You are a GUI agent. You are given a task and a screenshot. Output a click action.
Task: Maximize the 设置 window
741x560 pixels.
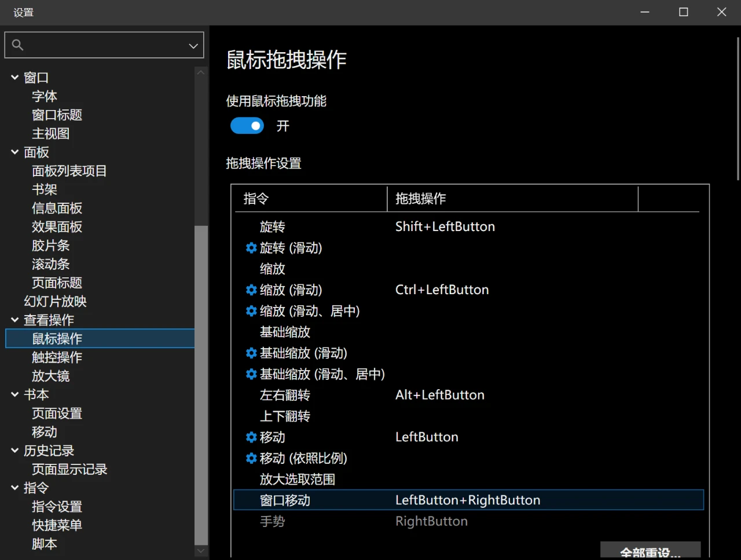pos(684,12)
